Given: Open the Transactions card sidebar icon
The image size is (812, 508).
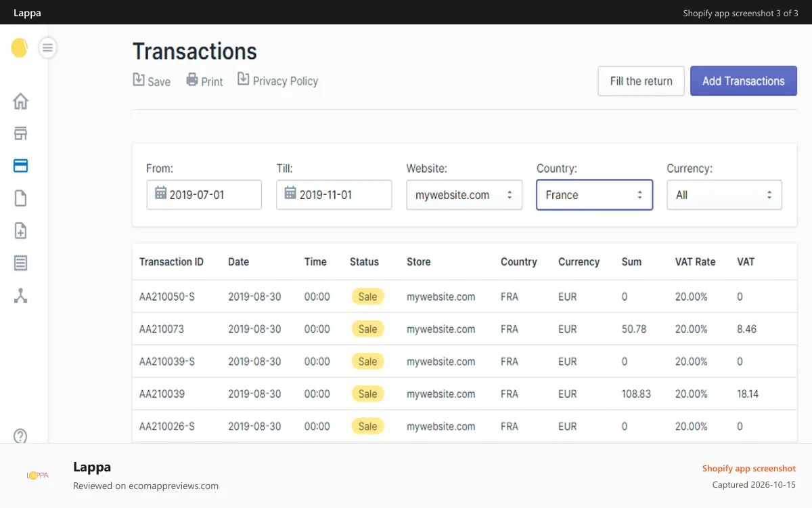Looking at the screenshot, I should (21, 166).
